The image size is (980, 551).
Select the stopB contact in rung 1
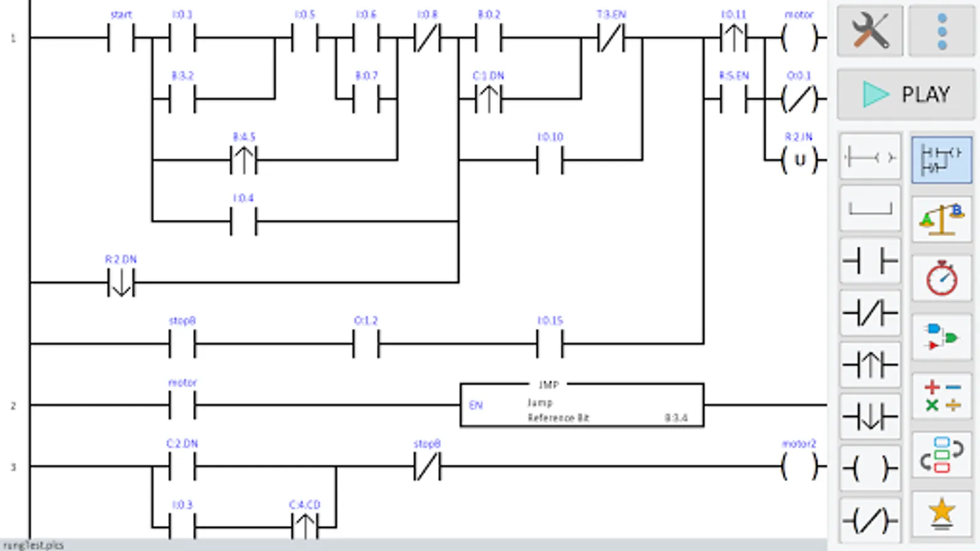[x=183, y=344]
